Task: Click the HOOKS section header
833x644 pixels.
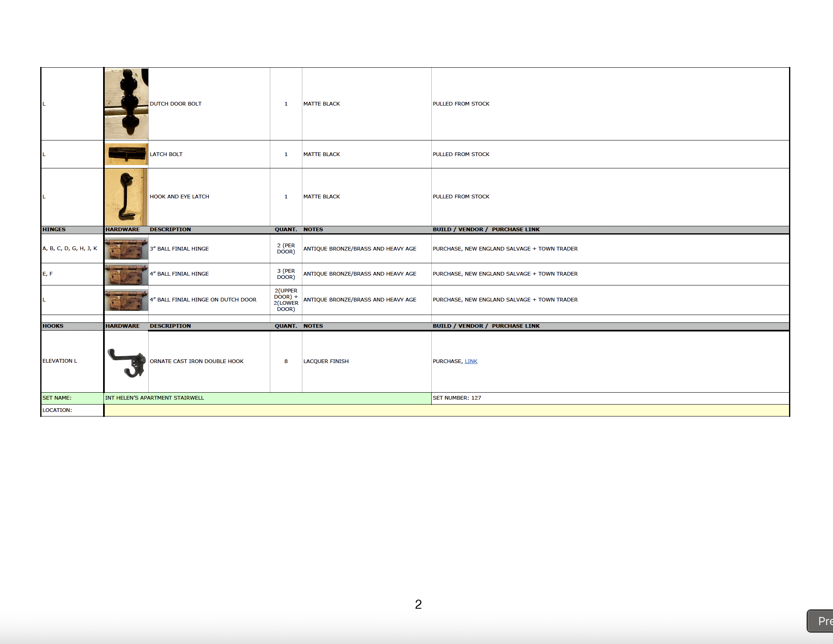Action: point(53,326)
